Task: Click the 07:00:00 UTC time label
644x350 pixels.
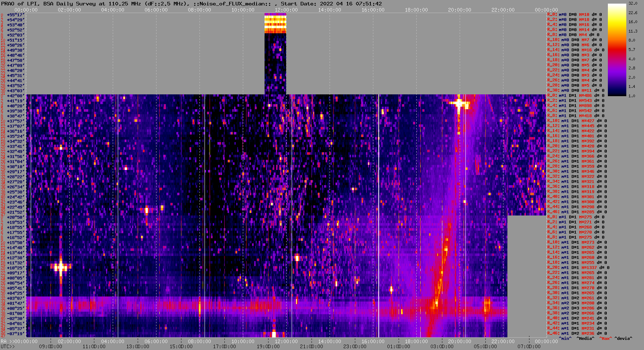Action: pos(529,346)
